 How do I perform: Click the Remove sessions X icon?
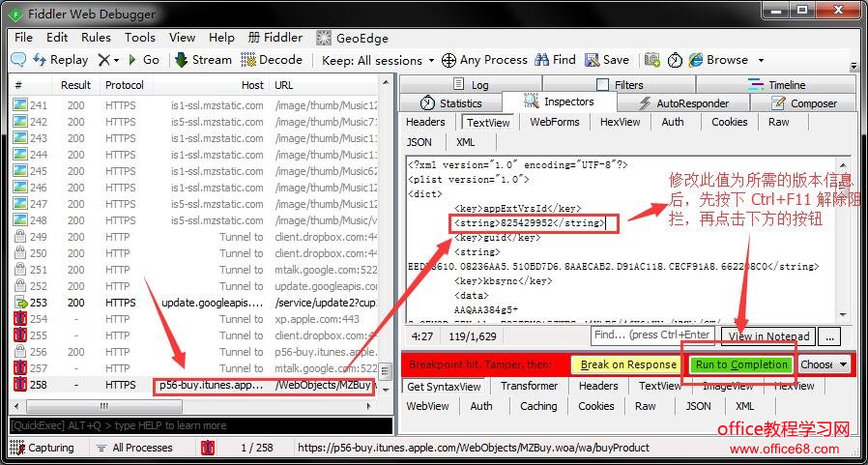104,60
